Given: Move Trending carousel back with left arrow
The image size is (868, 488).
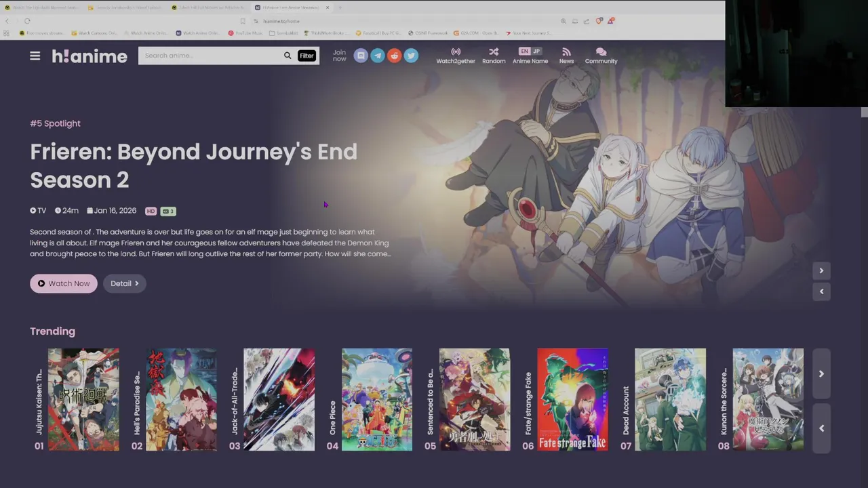Looking at the screenshot, I should [x=821, y=428].
